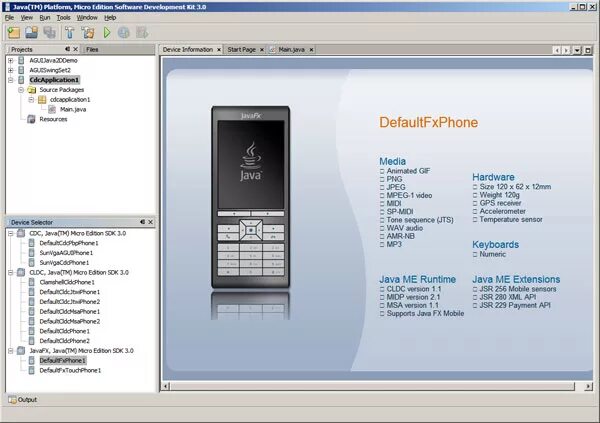Select SunVgaAGUIPhone1 device
Image resolution: width=600 pixels, height=423 pixels.
pyautogui.click(x=66, y=253)
